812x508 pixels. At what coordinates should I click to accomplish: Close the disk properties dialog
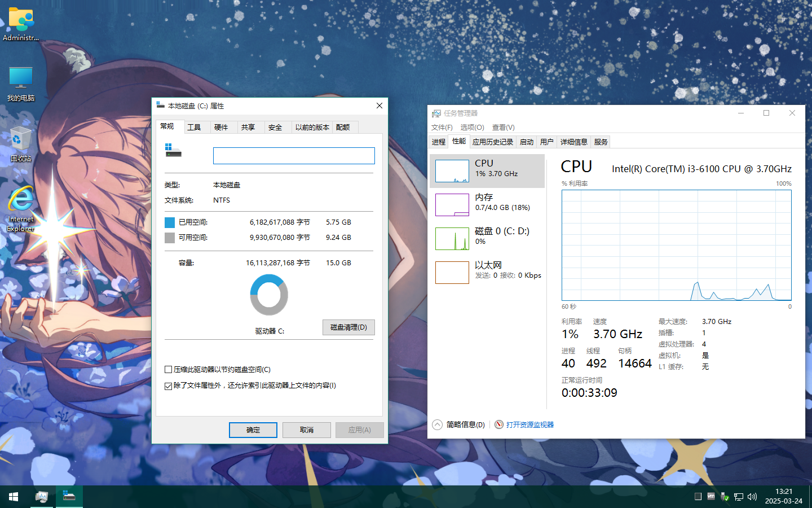coord(379,106)
